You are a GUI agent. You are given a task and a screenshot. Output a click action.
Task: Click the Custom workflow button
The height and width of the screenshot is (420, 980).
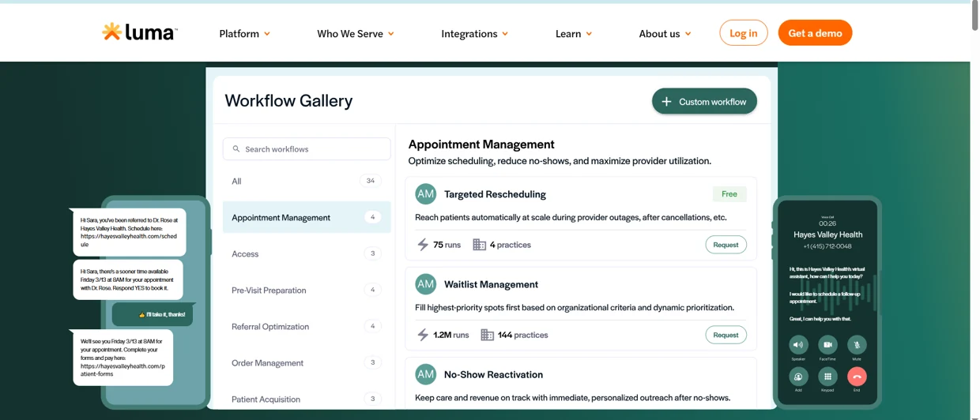tap(704, 101)
